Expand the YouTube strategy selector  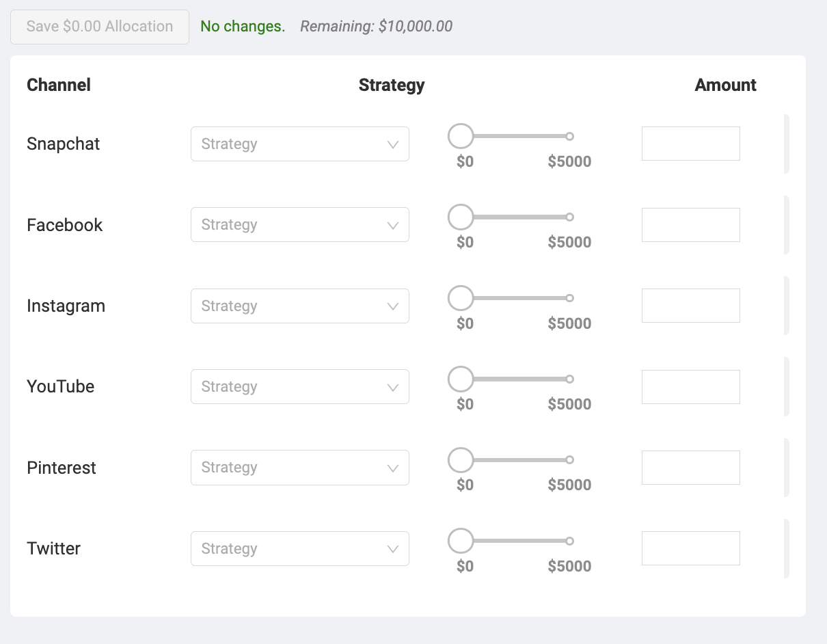(x=299, y=387)
